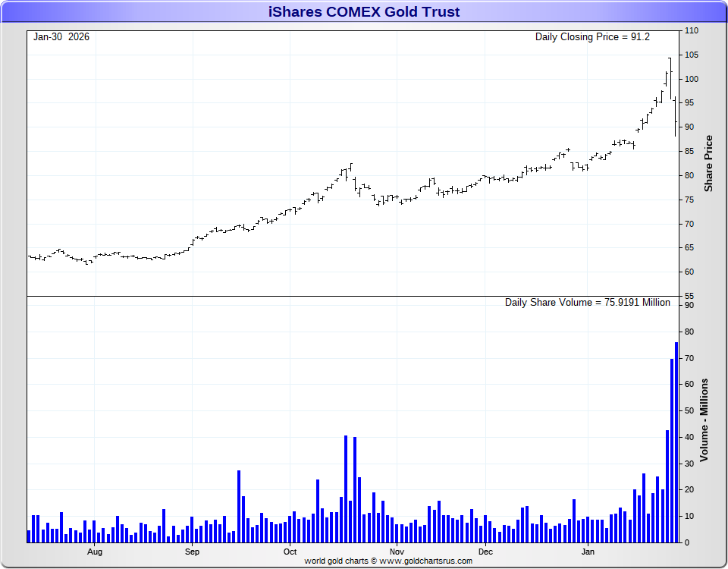The image size is (728, 569).
Task: Click the Oct month label on x-axis
Action: click(x=290, y=552)
